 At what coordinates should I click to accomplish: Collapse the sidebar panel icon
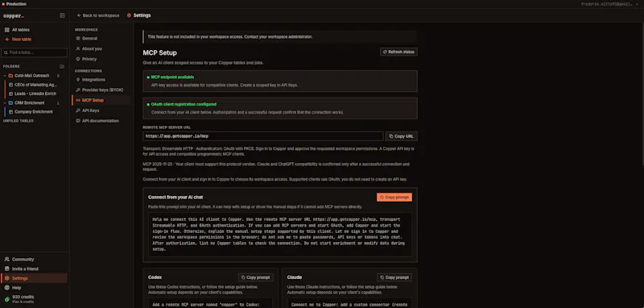tap(63, 15)
